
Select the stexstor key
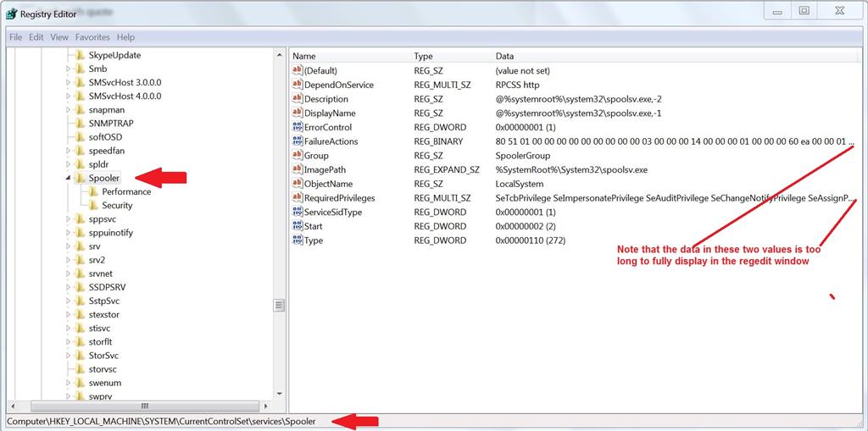tap(104, 315)
